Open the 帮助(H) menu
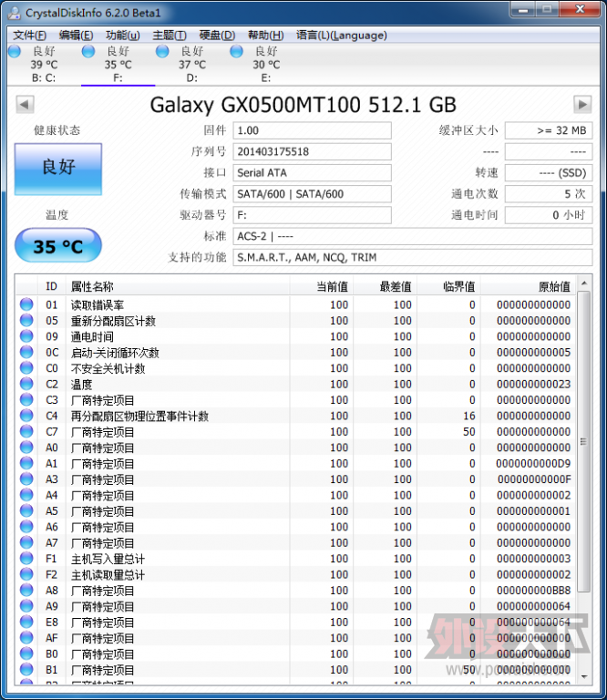The width and height of the screenshot is (607, 700). click(x=266, y=36)
